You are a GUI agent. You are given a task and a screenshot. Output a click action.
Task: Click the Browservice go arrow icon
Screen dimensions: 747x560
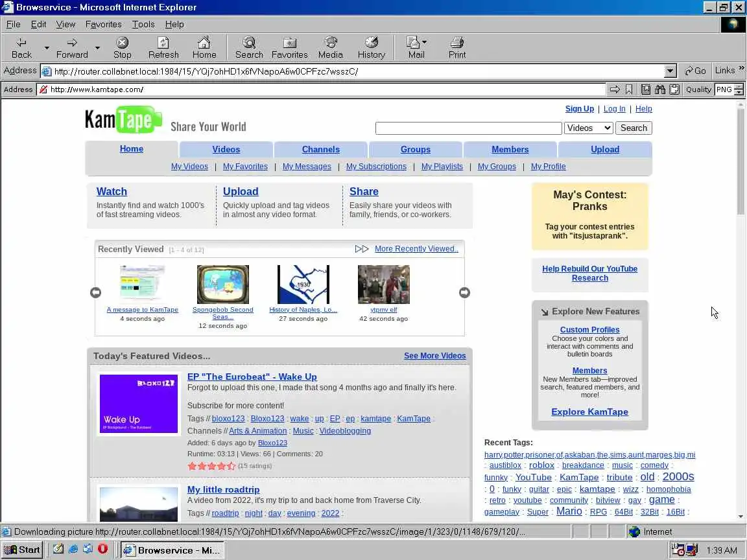(615, 89)
